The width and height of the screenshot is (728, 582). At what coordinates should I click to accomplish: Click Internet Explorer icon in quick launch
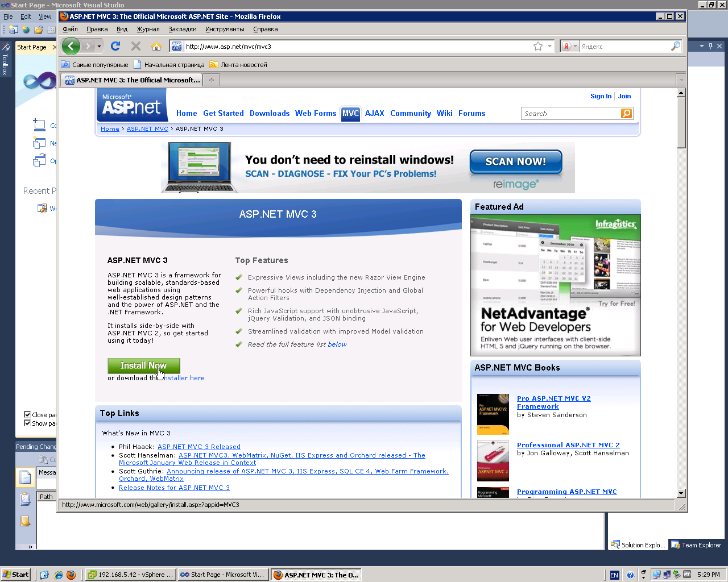[x=58, y=575]
